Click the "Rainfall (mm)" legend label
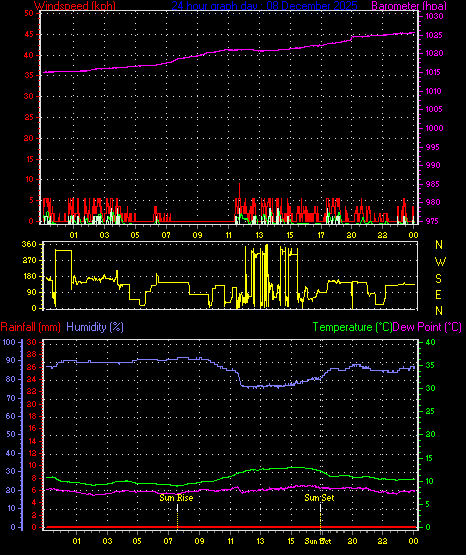This screenshot has width=466, height=555. [30, 327]
